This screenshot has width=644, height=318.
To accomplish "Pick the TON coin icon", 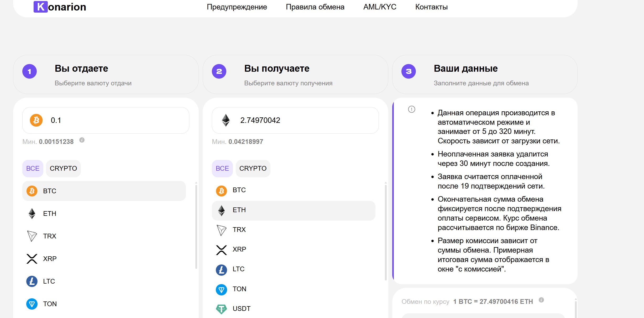I will [32, 304].
